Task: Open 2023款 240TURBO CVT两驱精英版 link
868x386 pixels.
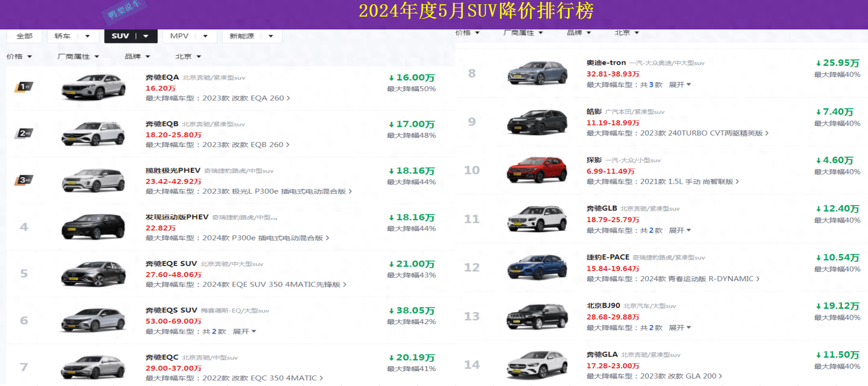Action: (704, 133)
